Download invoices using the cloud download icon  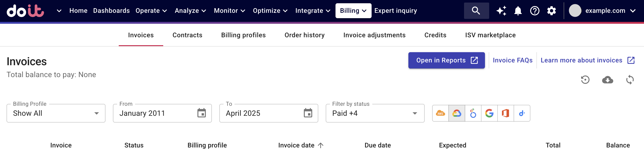pyautogui.click(x=608, y=80)
